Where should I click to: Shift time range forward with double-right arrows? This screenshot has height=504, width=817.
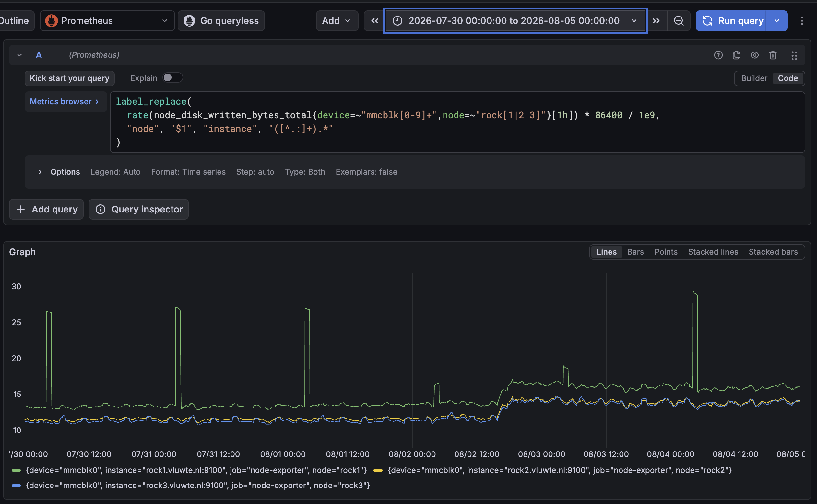point(656,21)
